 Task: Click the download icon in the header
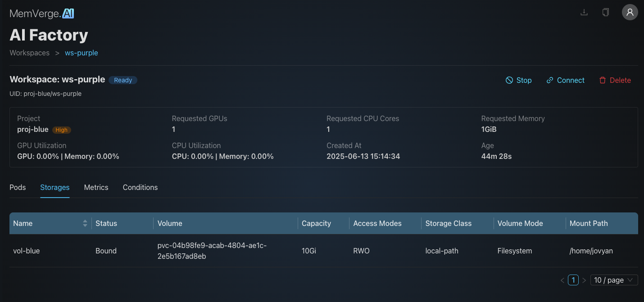click(584, 12)
